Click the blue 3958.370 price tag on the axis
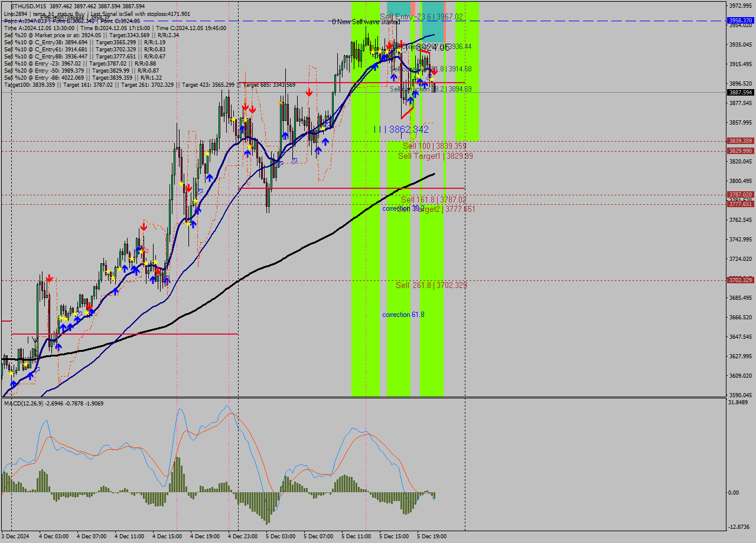 tap(739, 19)
